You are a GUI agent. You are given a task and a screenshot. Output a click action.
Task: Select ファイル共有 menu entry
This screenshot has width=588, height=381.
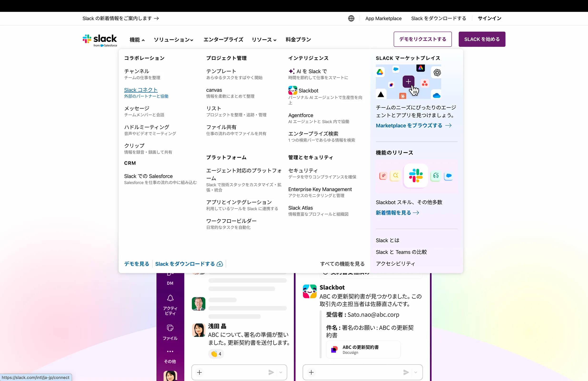point(236,130)
